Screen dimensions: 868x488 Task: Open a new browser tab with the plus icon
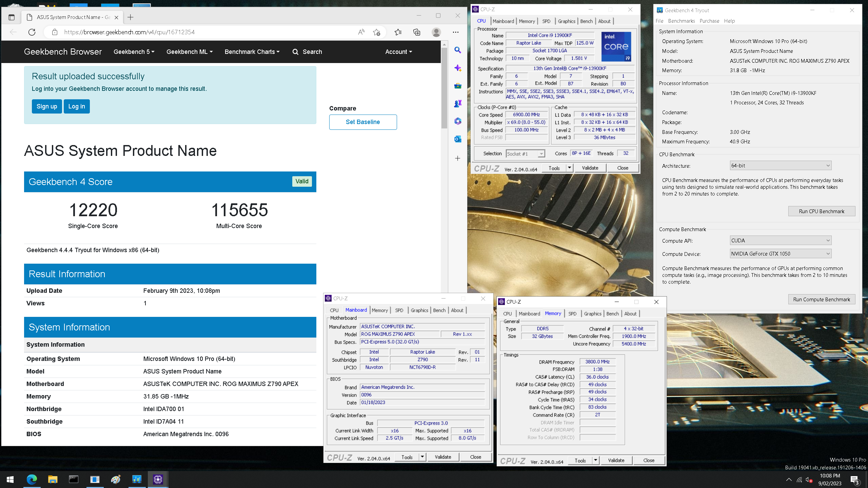pyautogui.click(x=131, y=17)
